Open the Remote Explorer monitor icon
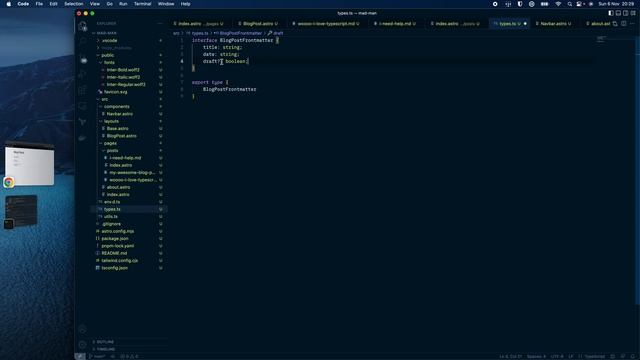Viewport: 640px width, 360px height. tap(82, 106)
